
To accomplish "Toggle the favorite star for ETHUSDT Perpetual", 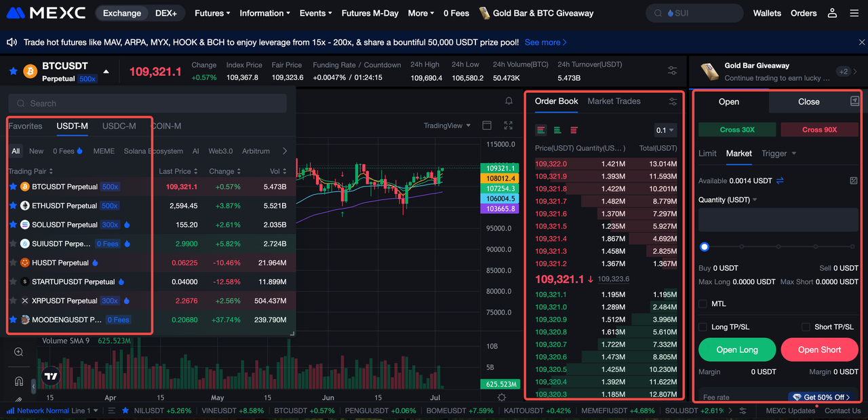I will pyautogui.click(x=13, y=206).
